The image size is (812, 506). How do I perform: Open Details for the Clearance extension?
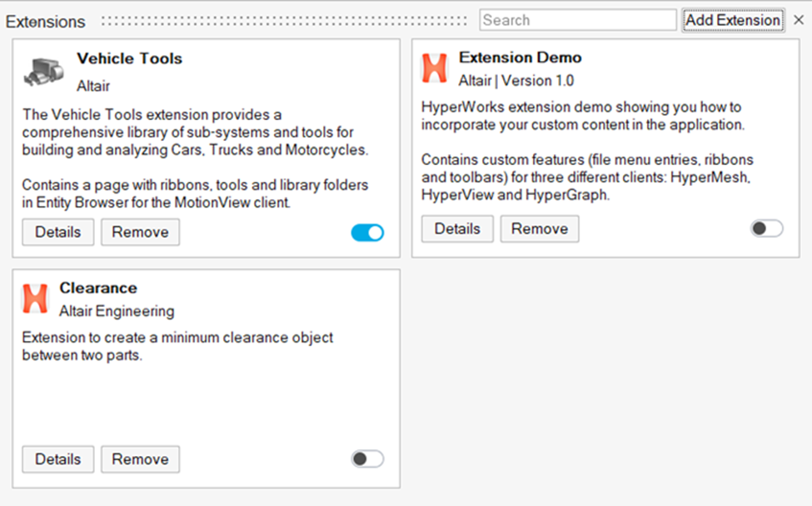[58, 458]
